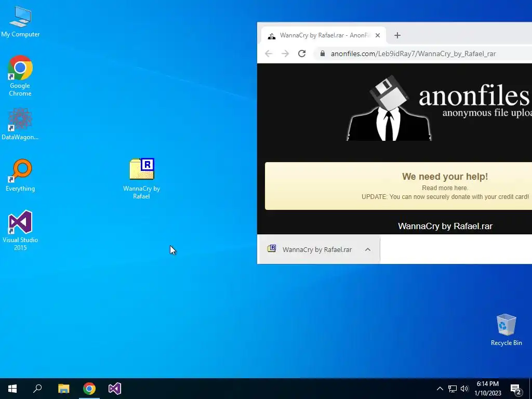Click the anonfiles site title text
Viewport: 532px width, 399px height.
point(475,96)
